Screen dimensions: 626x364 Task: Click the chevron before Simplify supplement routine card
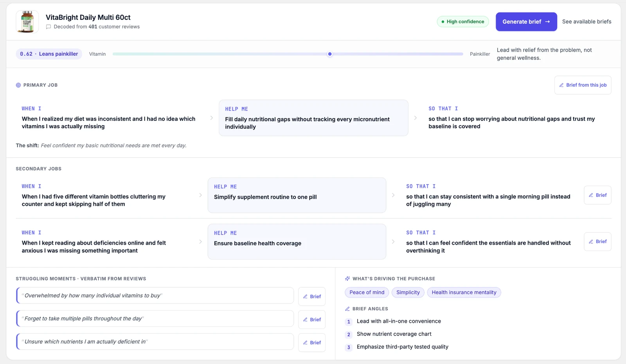(200, 195)
